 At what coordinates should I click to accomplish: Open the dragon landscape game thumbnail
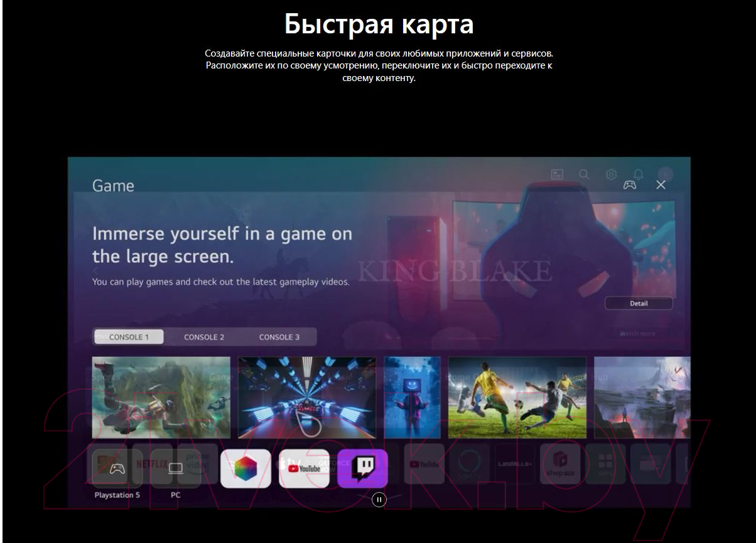[161, 397]
